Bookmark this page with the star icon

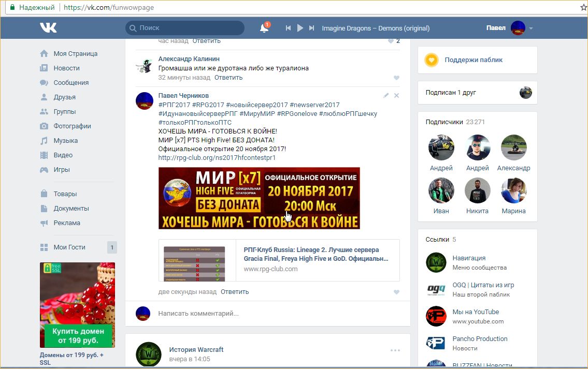pos(582,8)
